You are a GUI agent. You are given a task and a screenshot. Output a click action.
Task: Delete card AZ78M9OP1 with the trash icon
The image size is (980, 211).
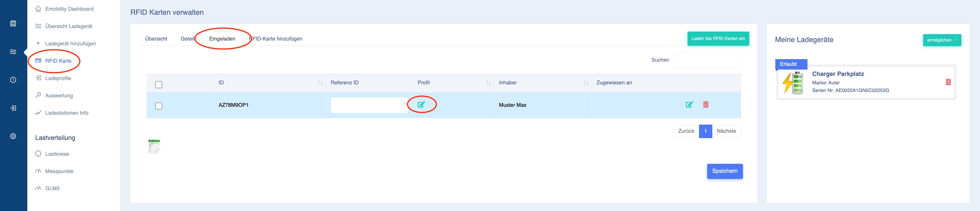point(706,104)
